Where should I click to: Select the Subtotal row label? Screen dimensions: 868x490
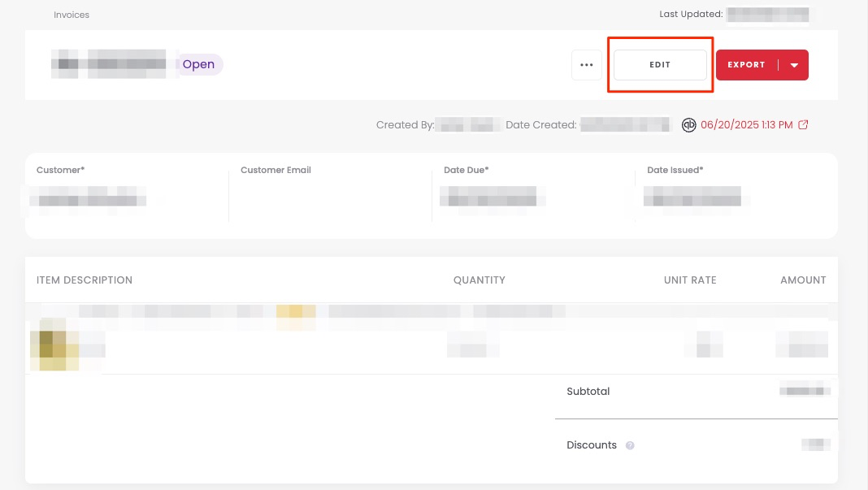pos(588,392)
